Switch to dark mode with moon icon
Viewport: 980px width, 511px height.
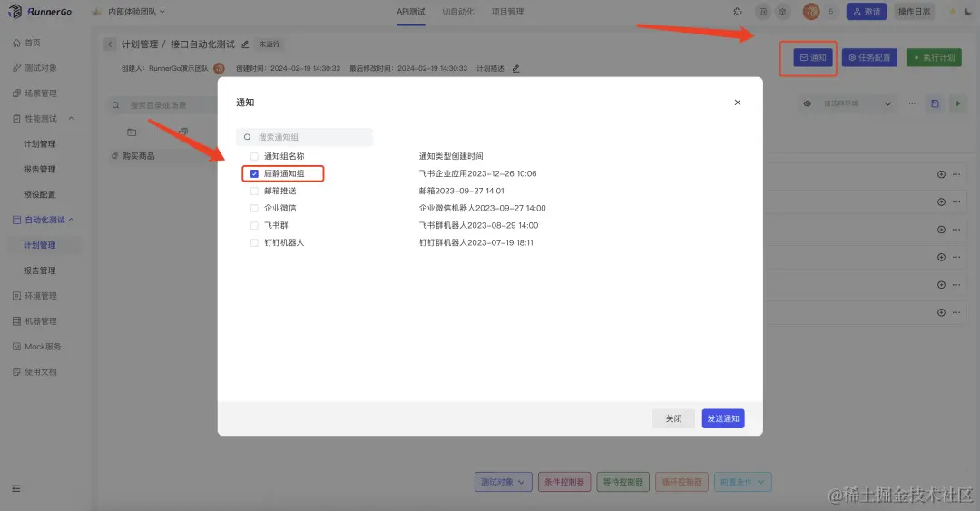click(x=969, y=11)
